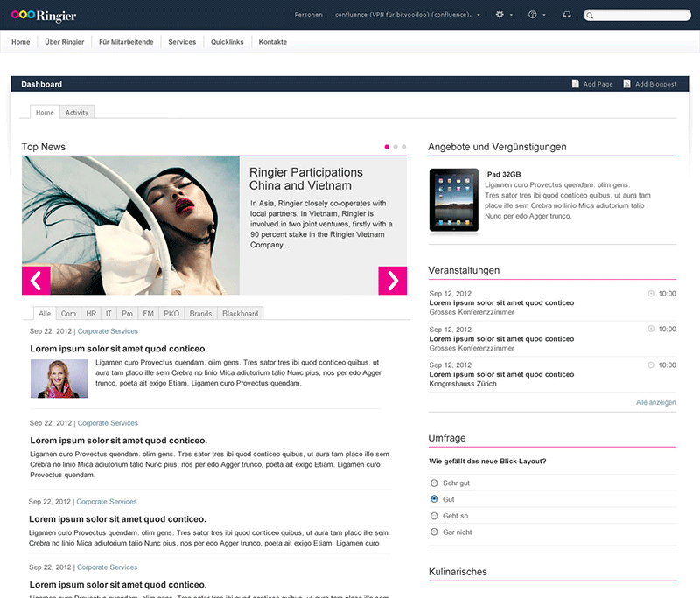700x598 pixels.
Task: Select 'Geht so' poll option
Action: (x=434, y=516)
